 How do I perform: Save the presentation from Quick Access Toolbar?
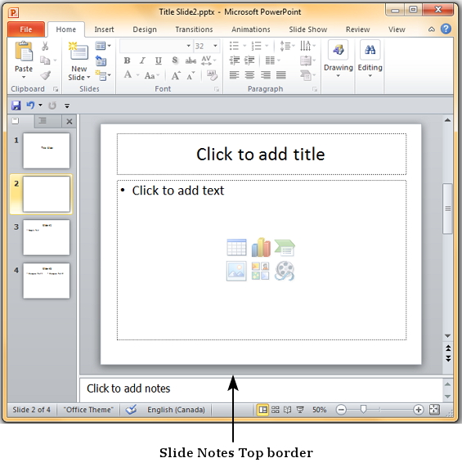[16, 106]
